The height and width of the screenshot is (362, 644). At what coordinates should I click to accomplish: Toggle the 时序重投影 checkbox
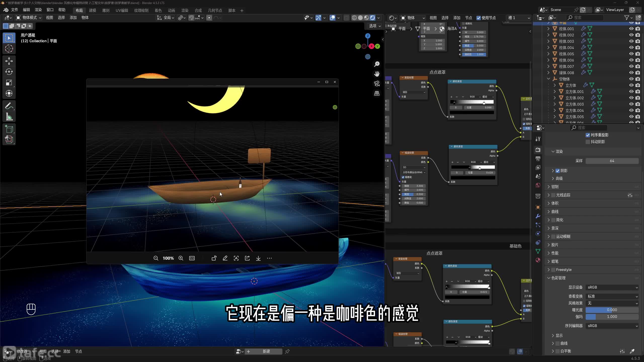[x=588, y=135]
